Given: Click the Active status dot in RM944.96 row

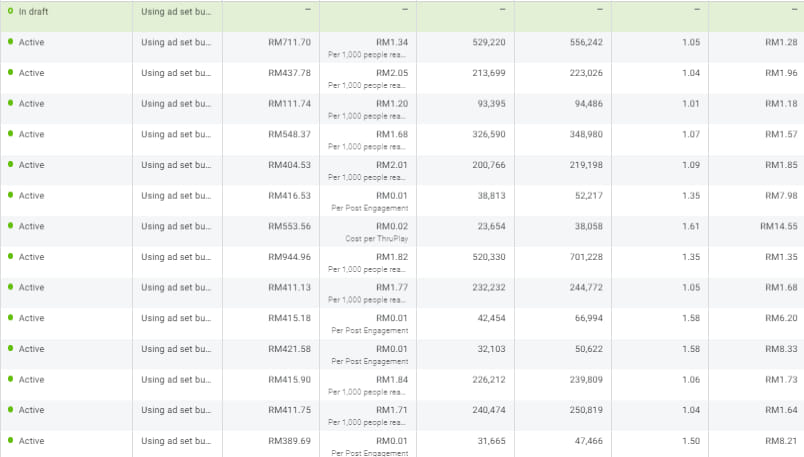Looking at the screenshot, I should pos(11,257).
